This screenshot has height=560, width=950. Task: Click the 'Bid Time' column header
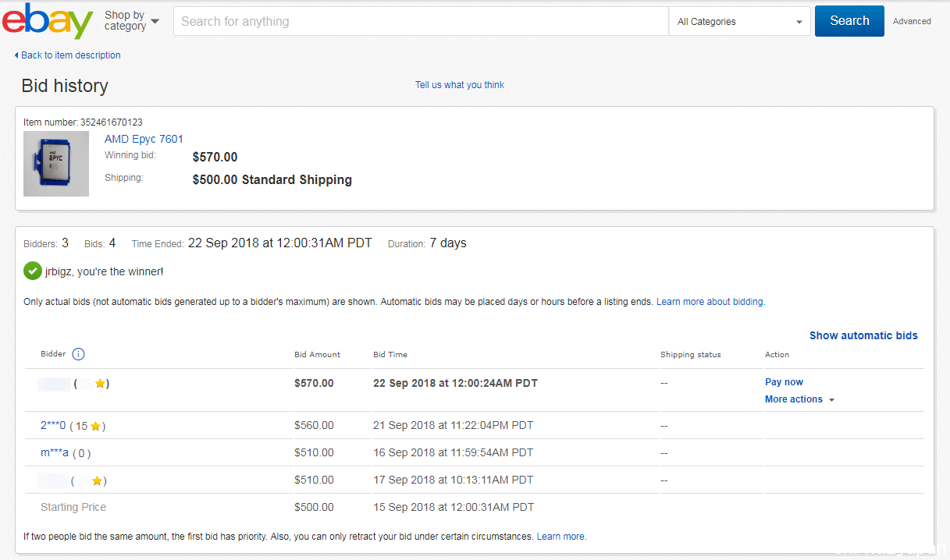[x=390, y=355]
